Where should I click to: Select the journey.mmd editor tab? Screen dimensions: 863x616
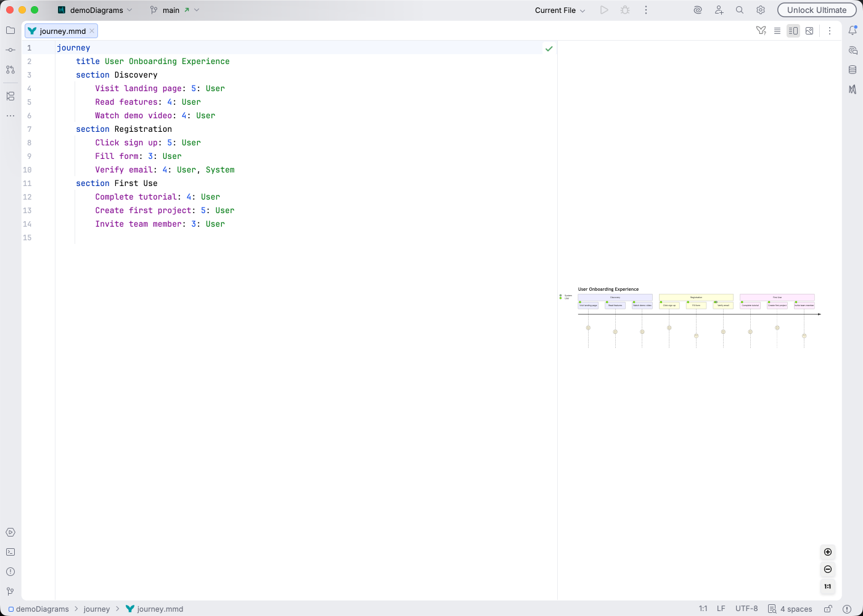pyautogui.click(x=60, y=30)
